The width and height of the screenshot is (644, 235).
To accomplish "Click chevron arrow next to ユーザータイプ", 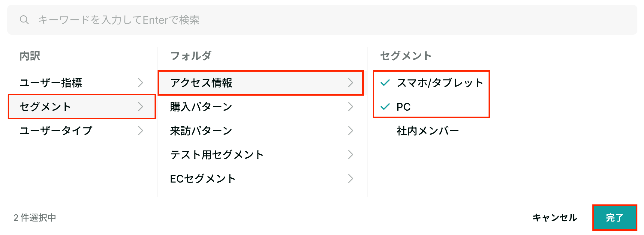I will point(140,130).
